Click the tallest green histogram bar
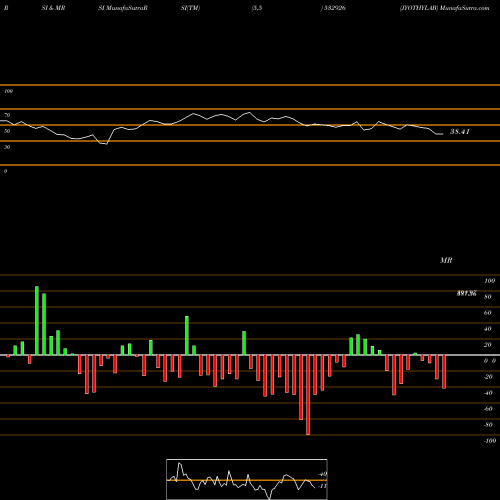500x500 pixels. point(37,321)
